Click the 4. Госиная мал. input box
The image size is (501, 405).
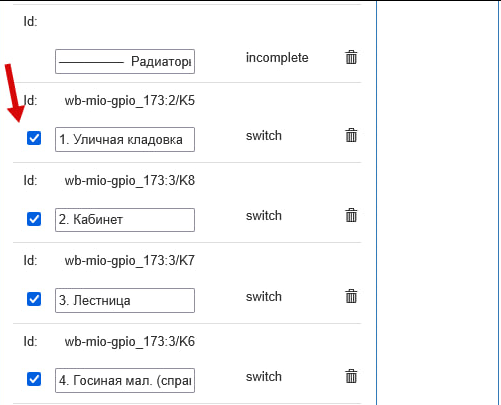click(125, 380)
